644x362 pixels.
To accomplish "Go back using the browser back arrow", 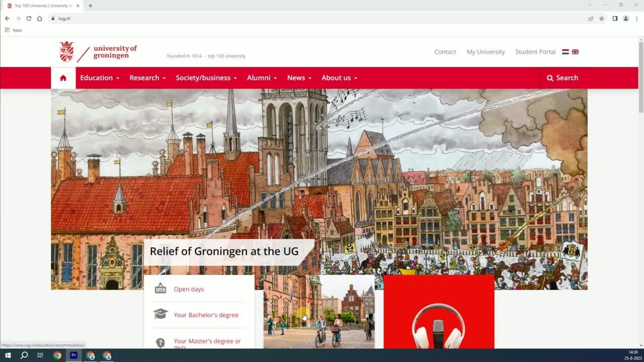I will [7, 18].
